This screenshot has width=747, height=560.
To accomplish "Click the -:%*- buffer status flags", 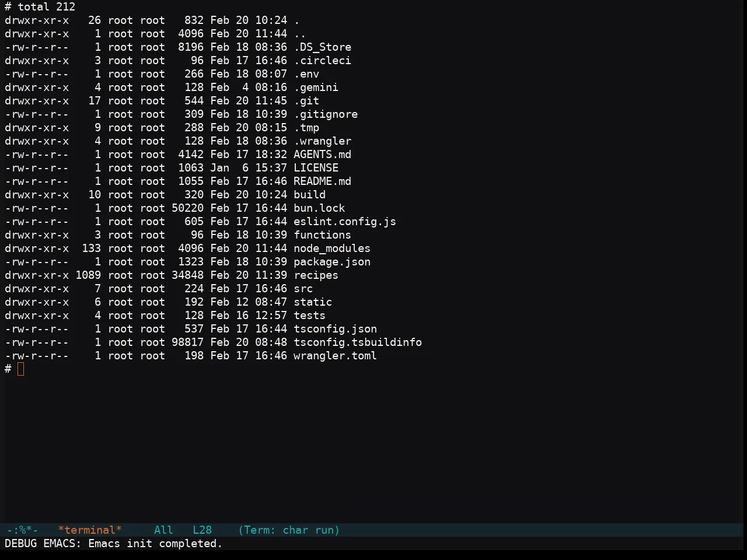I will click(x=22, y=530).
